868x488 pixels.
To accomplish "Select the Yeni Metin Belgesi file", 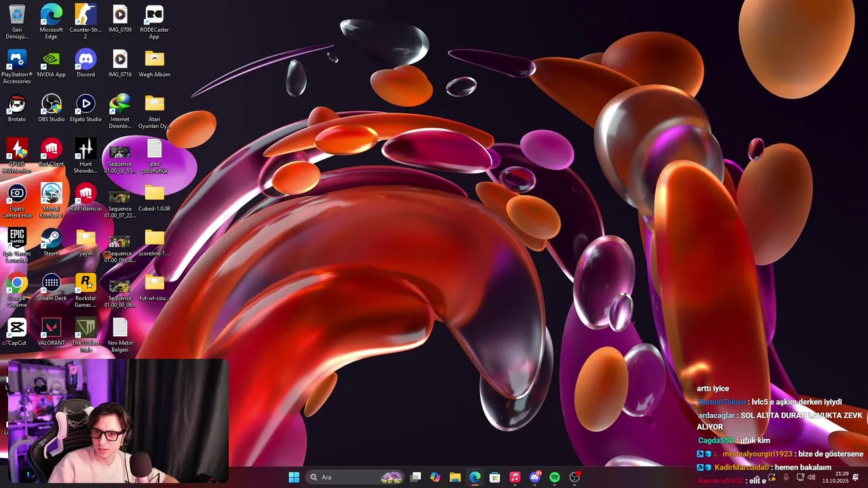I will tap(120, 335).
